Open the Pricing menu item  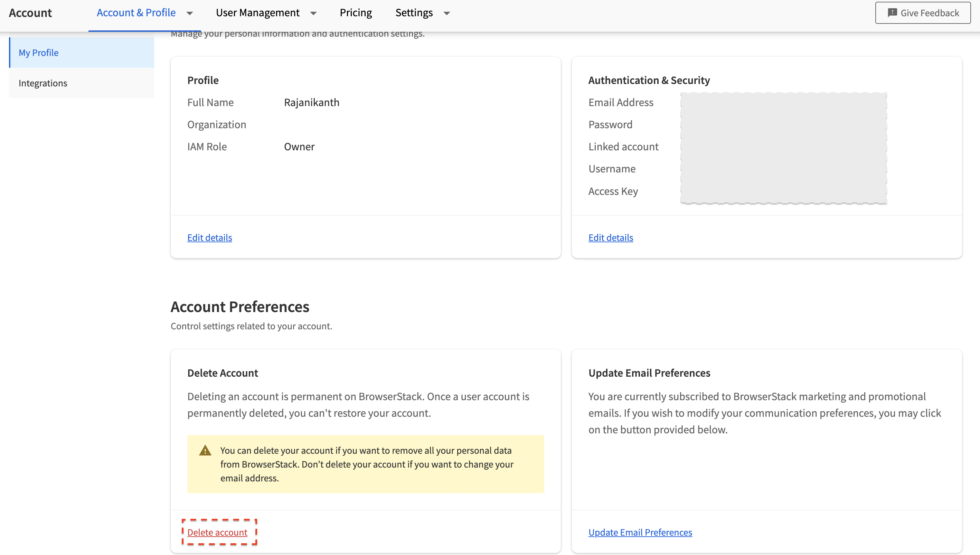coord(356,12)
